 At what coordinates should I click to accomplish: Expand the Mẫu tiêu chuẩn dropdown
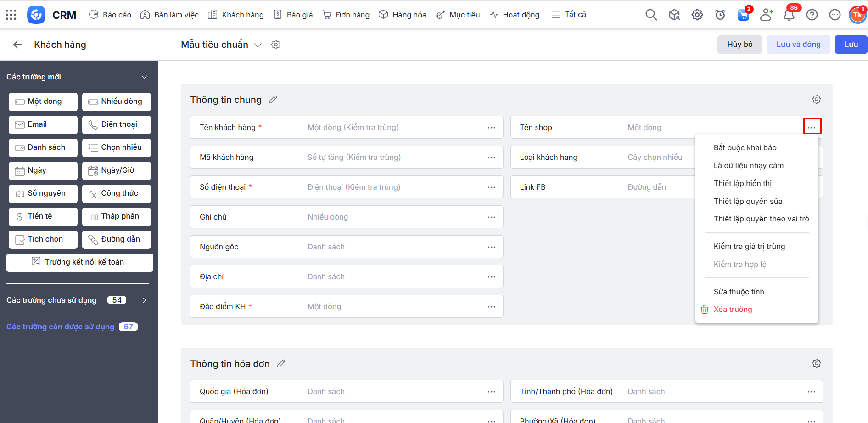pyautogui.click(x=258, y=45)
